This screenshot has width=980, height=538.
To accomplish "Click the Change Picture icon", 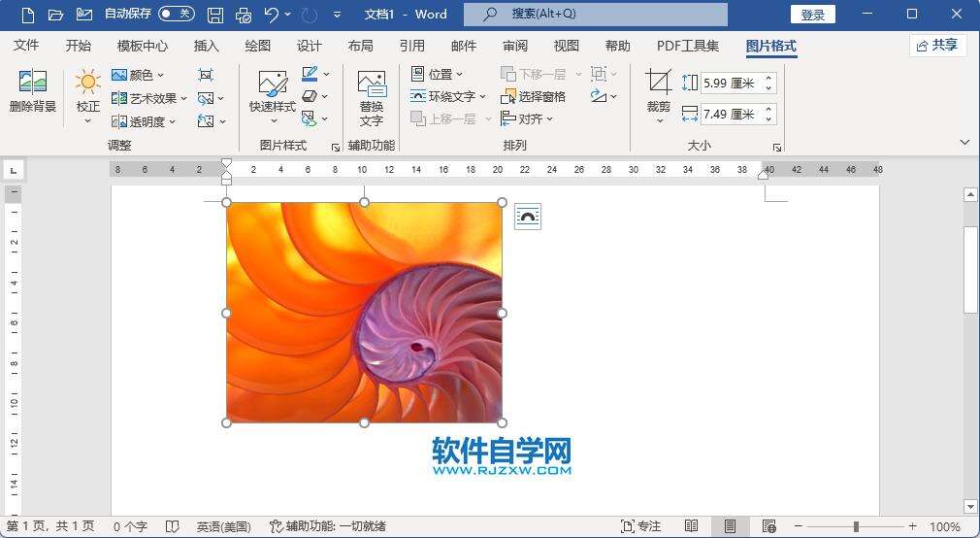I will pyautogui.click(x=205, y=98).
